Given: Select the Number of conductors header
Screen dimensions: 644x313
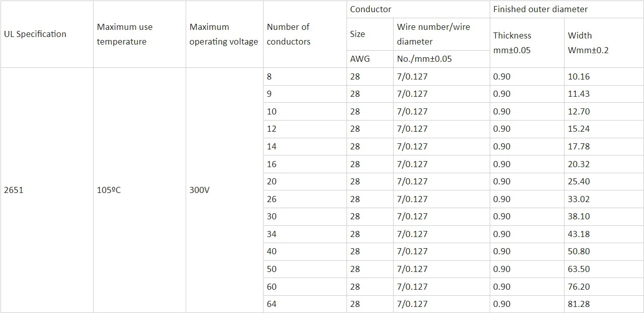Looking at the screenshot, I should pyautogui.click(x=288, y=34).
